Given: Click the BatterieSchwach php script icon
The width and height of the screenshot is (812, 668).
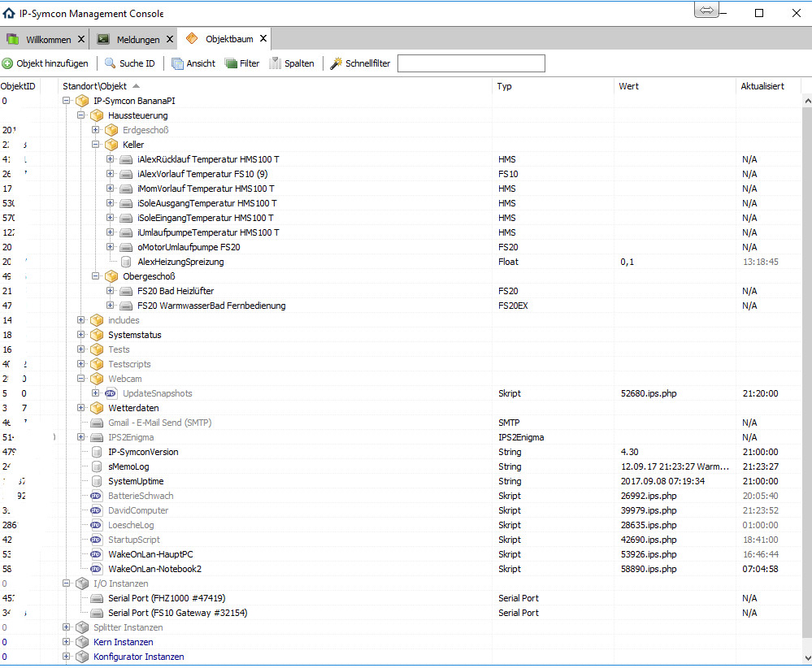Looking at the screenshot, I should point(97,496).
